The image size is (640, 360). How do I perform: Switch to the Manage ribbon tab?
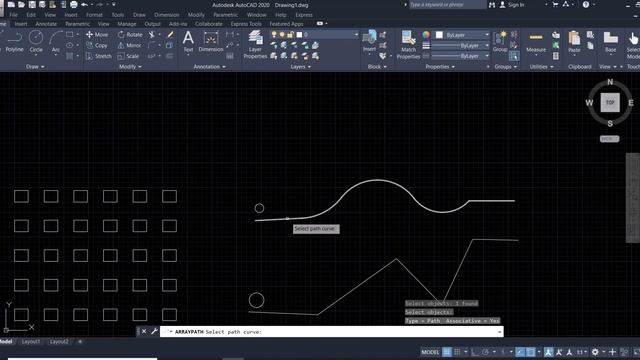[x=127, y=24]
